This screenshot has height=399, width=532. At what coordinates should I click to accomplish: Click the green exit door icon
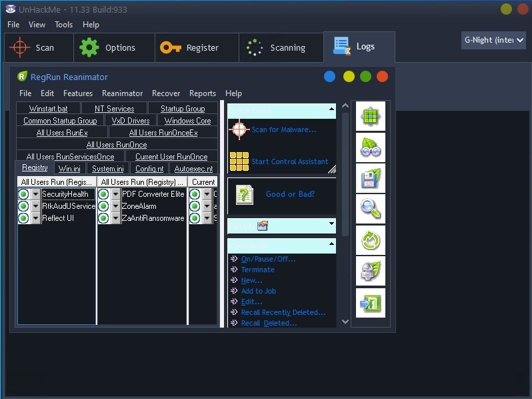pos(370,303)
